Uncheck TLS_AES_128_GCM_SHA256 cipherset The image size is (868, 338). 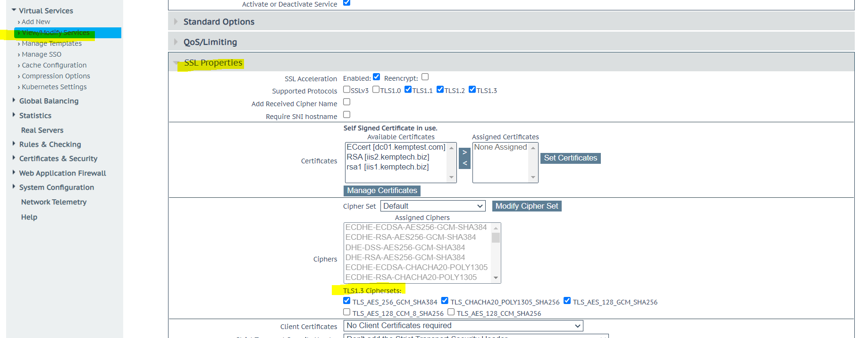pos(567,301)
